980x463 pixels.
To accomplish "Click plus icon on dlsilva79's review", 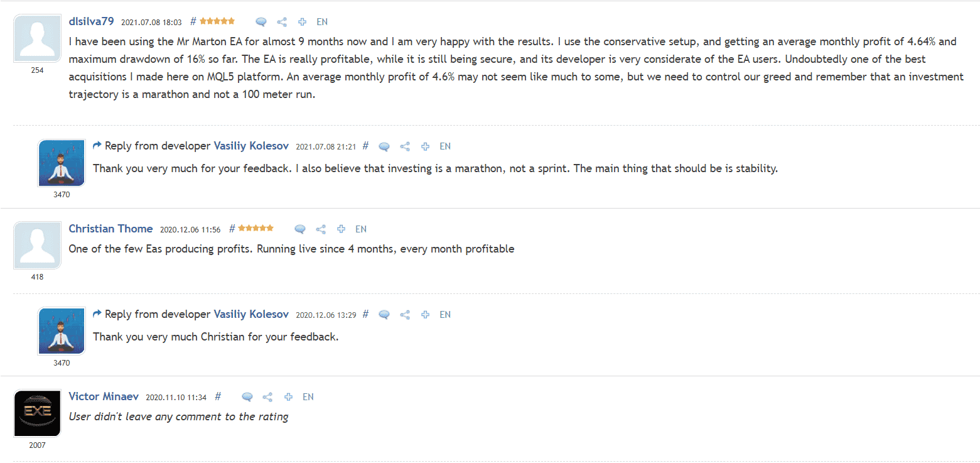I will point(302,22).
